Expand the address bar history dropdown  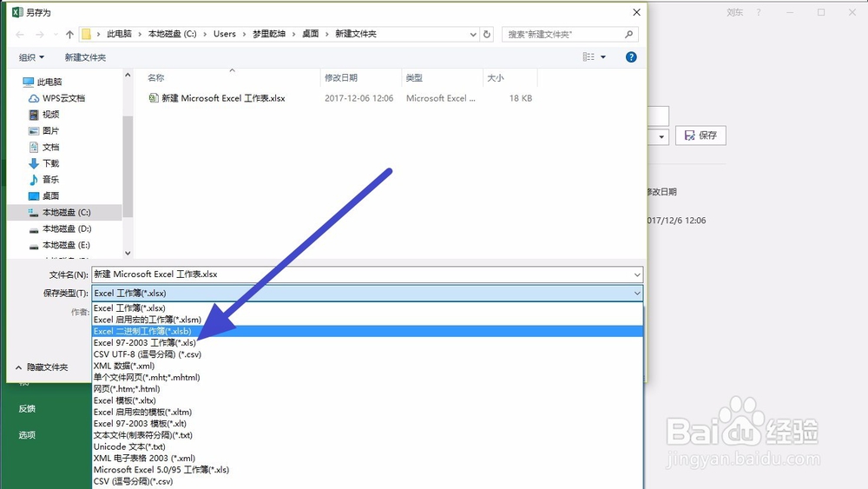473,35
